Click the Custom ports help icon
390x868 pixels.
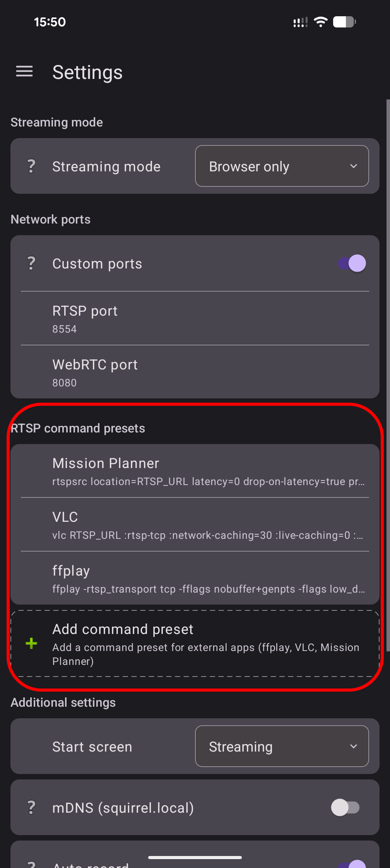point(31,263)
